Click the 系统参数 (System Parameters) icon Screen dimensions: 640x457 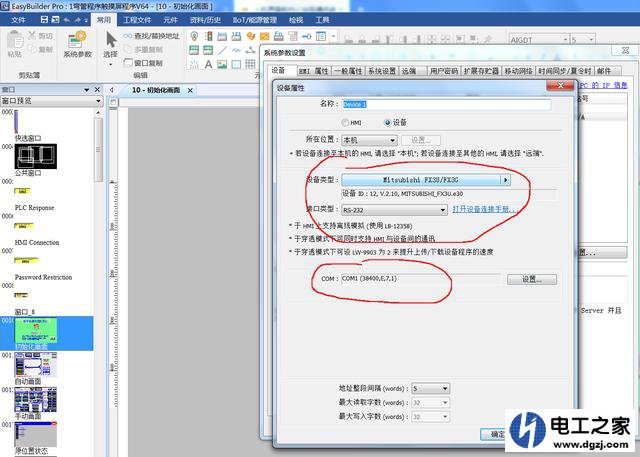tap(77, 44)
